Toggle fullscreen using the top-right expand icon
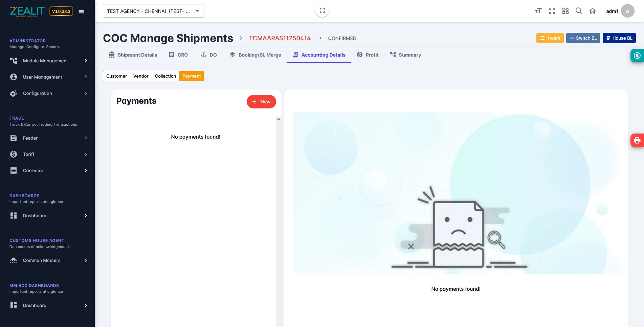This screenshot has width=644, height=327. [x=552, y=11]
